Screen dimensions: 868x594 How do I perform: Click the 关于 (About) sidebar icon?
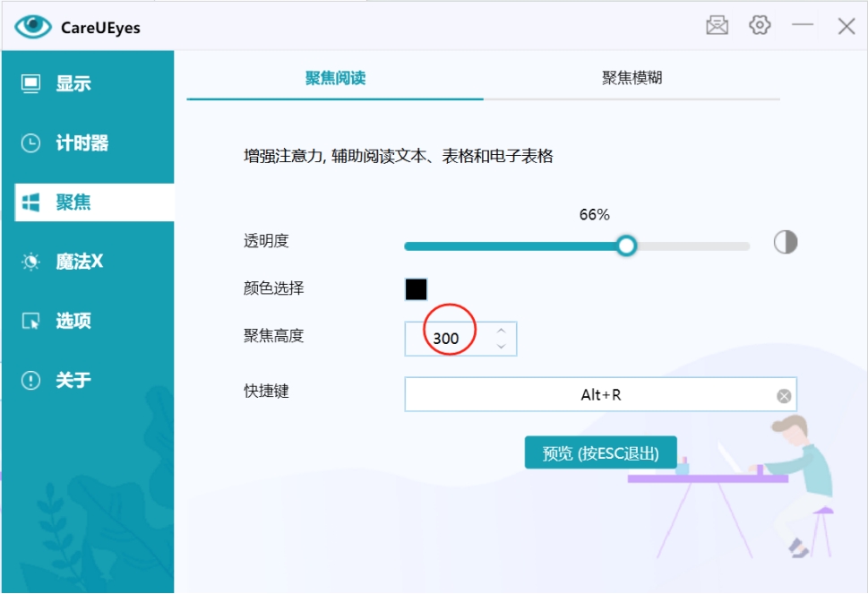point(30,381)
